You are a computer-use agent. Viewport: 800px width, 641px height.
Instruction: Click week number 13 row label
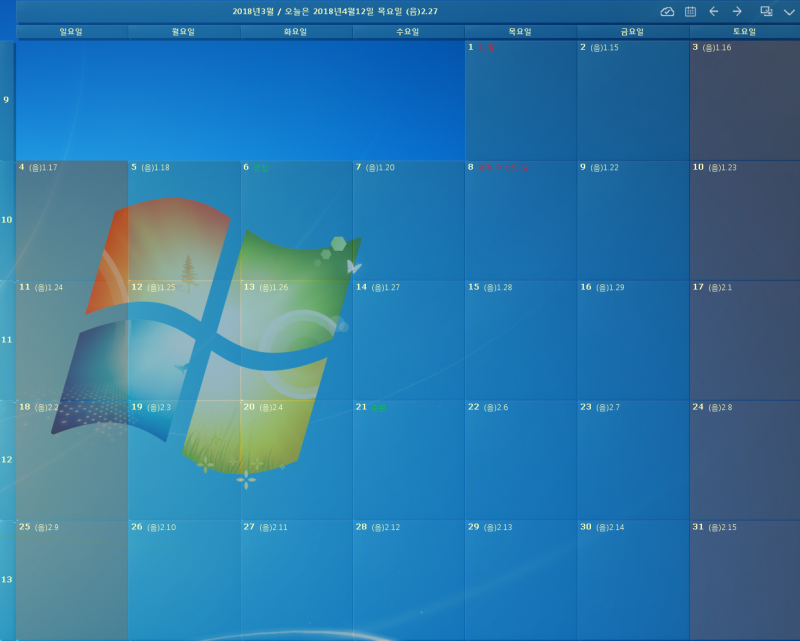click(x=7, y=580)
